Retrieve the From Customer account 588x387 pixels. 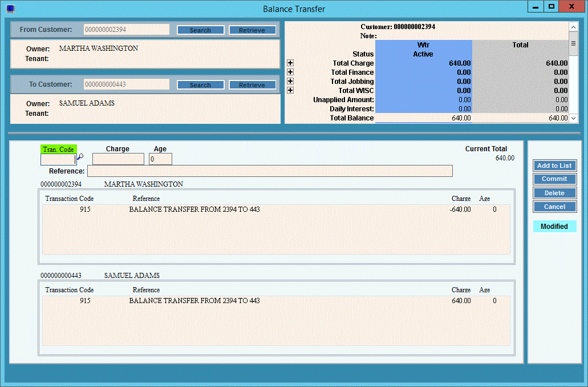[253, 30]
